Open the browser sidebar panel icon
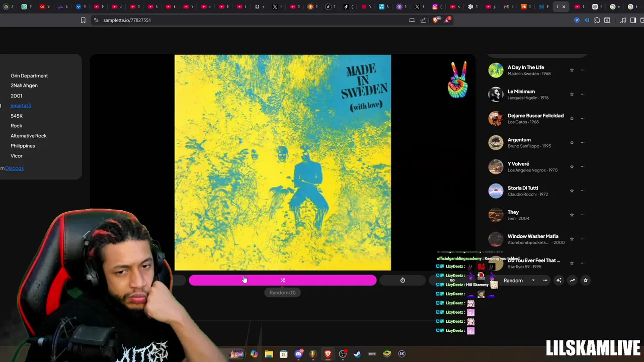644x362 pixels. (633, 20)
